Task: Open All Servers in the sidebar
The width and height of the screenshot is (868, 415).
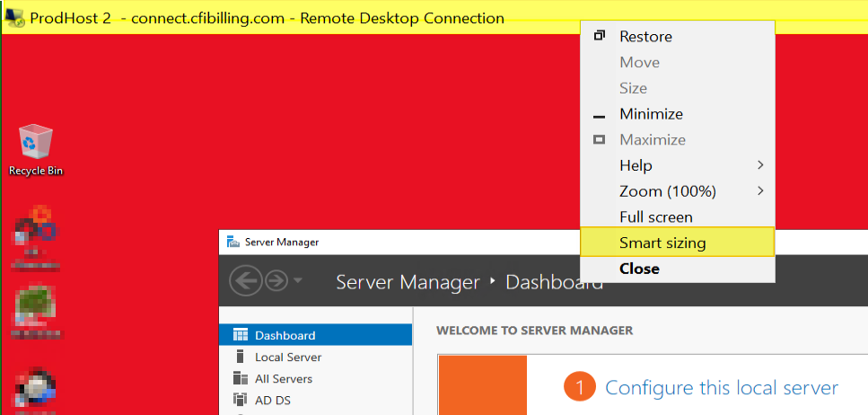Action: (x=316, y=379)
